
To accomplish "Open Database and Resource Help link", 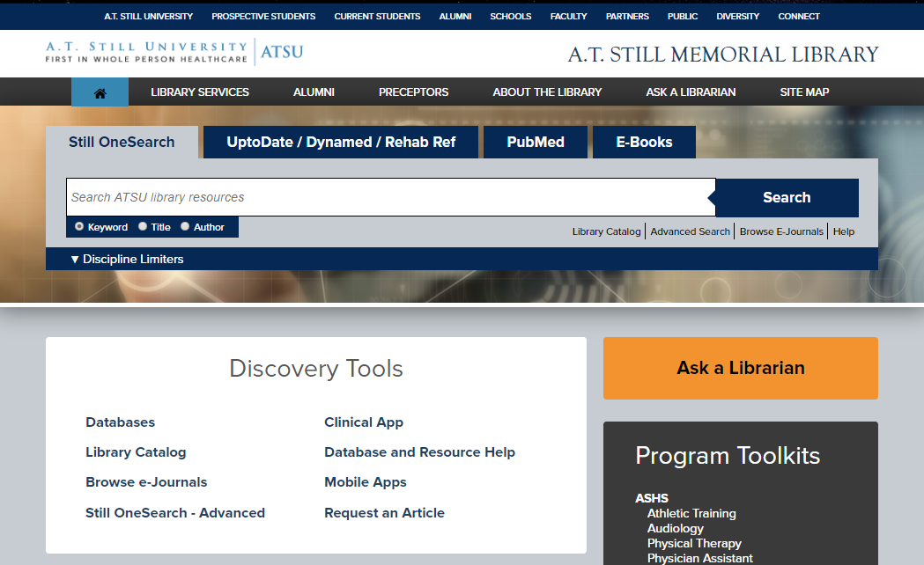I will pos(419,452).
